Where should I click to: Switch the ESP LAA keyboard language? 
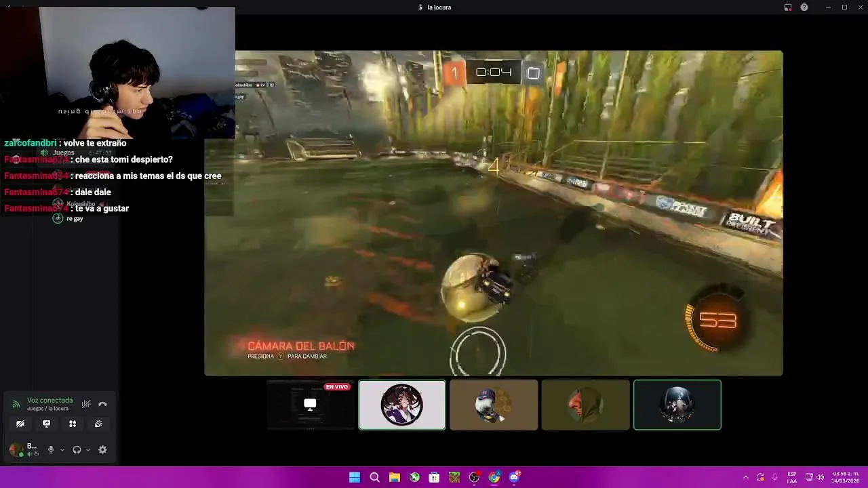[792, 477]
